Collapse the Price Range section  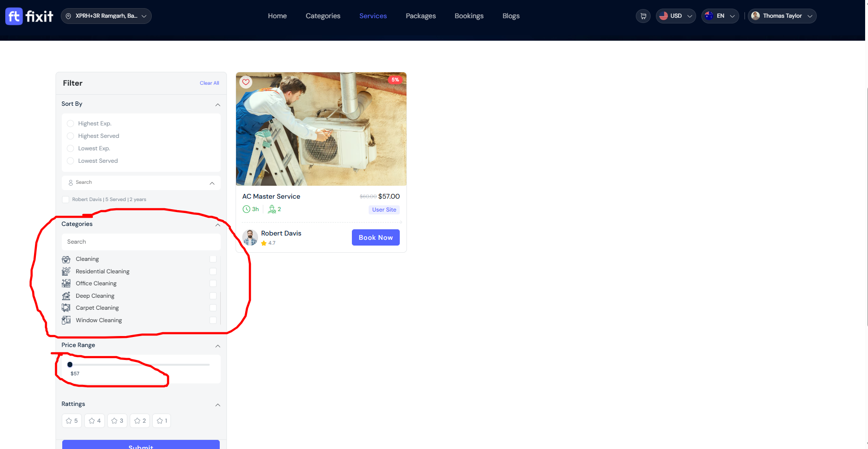coord(218,346)
